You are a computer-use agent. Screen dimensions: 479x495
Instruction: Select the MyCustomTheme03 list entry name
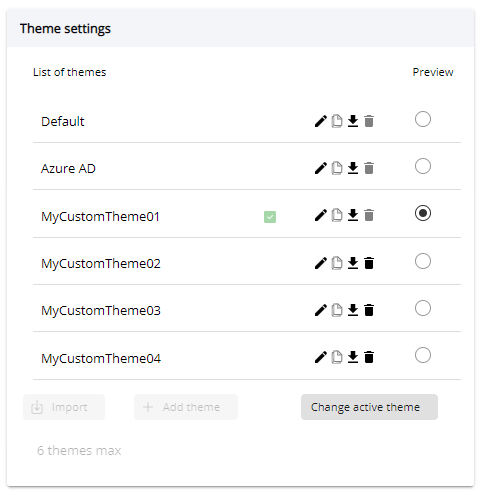[x=101, y=311]
